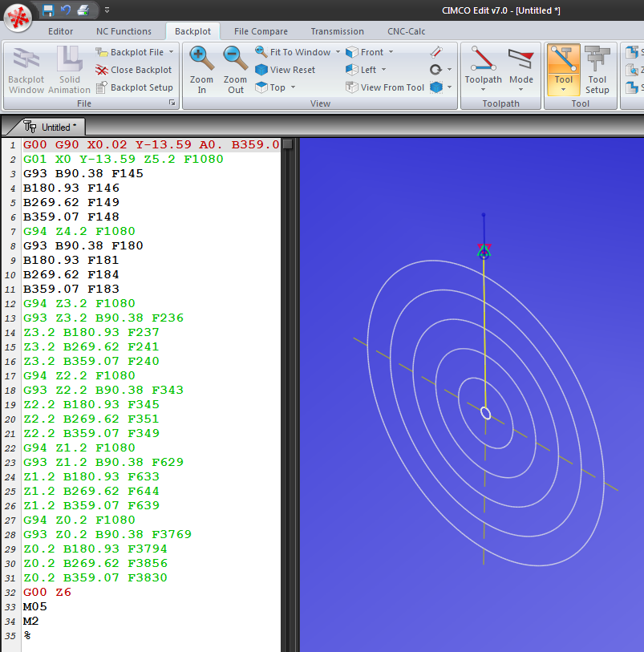
Task: Go to the Transmission tab
Action: point(337,31)
